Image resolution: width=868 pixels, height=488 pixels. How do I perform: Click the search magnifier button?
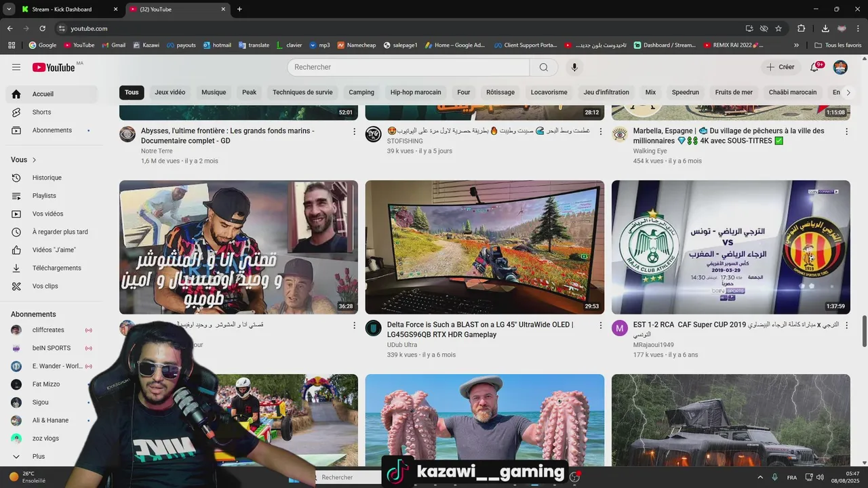click(x=544, y=67)
